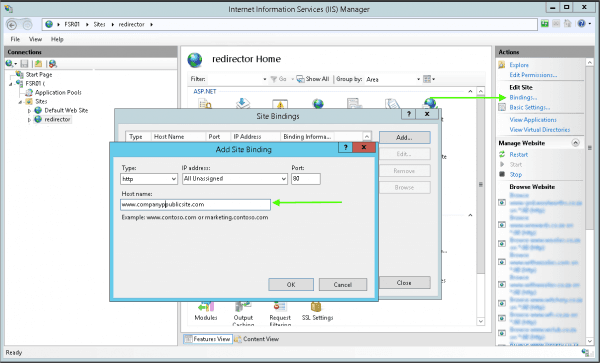Open the Help icon in the address bar
This screenshot has width=600, height=363.
point(581,24)
